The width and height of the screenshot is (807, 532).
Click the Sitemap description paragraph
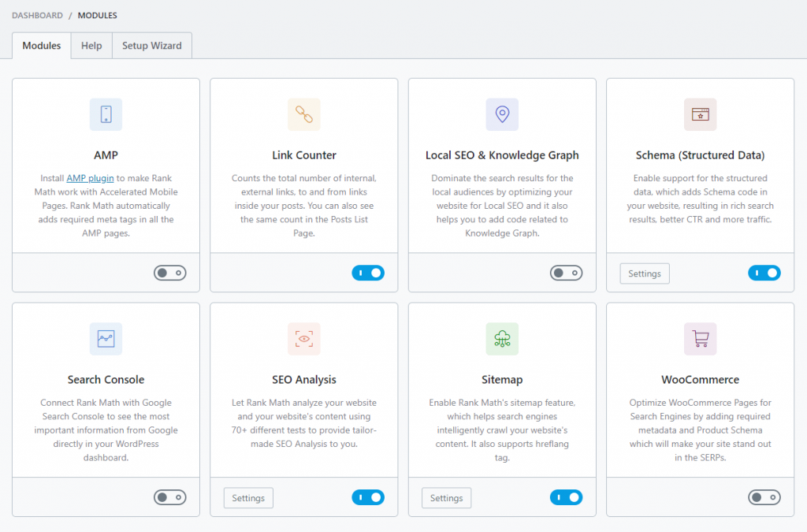coord(502,430)
